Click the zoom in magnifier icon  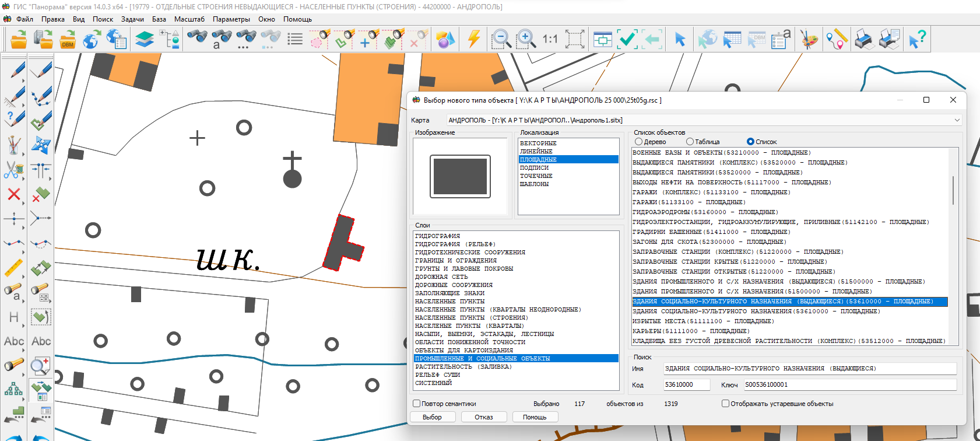526,39
